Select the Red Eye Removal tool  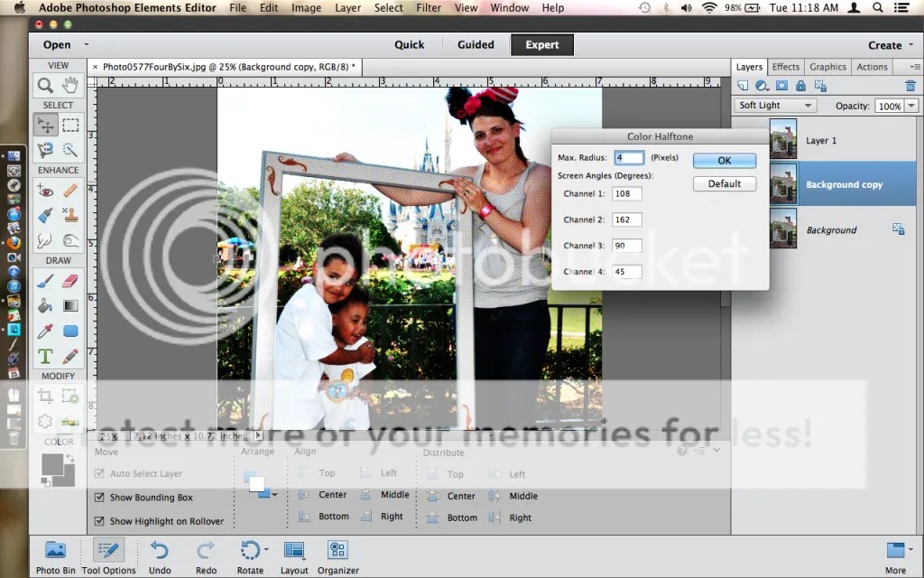click(x=45, y=191)
